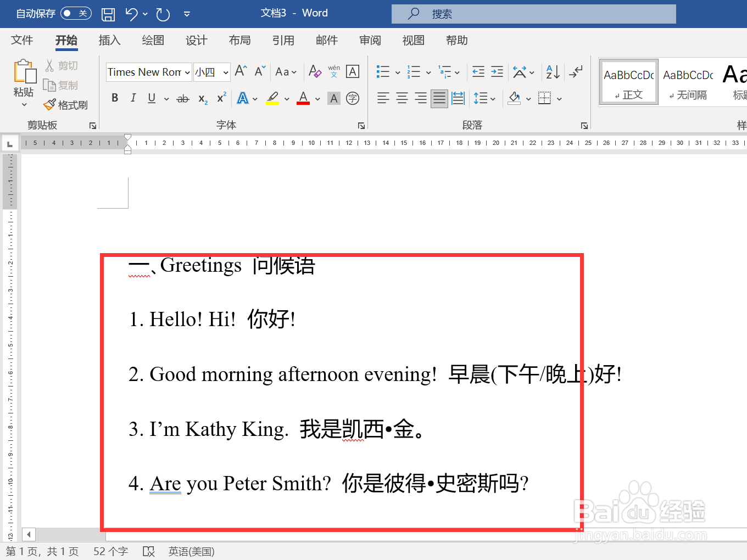Increase font size icon

pyautogui.click(x=241, y=71)
